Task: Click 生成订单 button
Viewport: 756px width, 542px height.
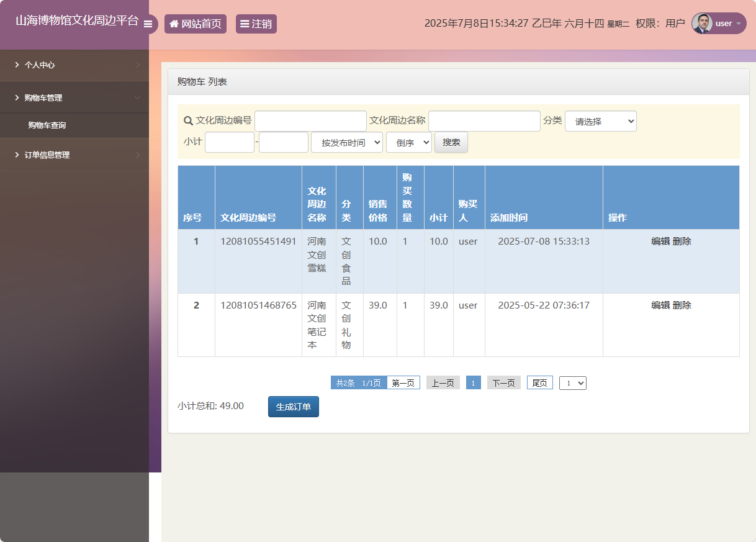Action: click(293, 407)
